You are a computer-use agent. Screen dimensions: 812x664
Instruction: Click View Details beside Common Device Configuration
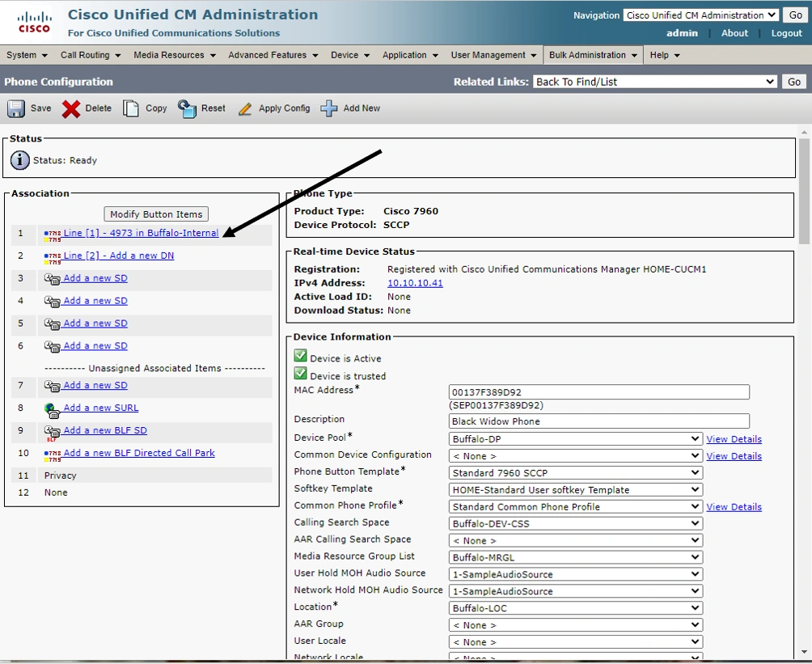pyautogui.click(x=734, y=456)
